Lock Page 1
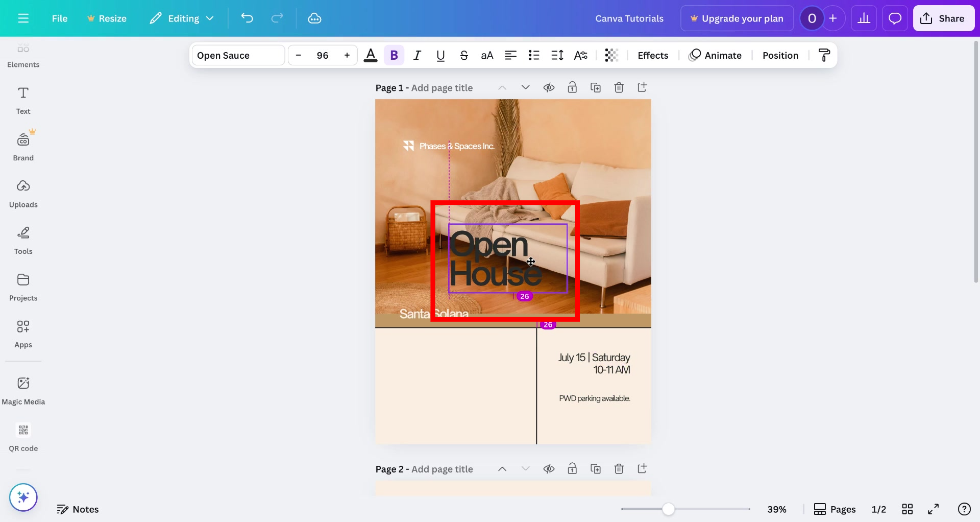 572,87
